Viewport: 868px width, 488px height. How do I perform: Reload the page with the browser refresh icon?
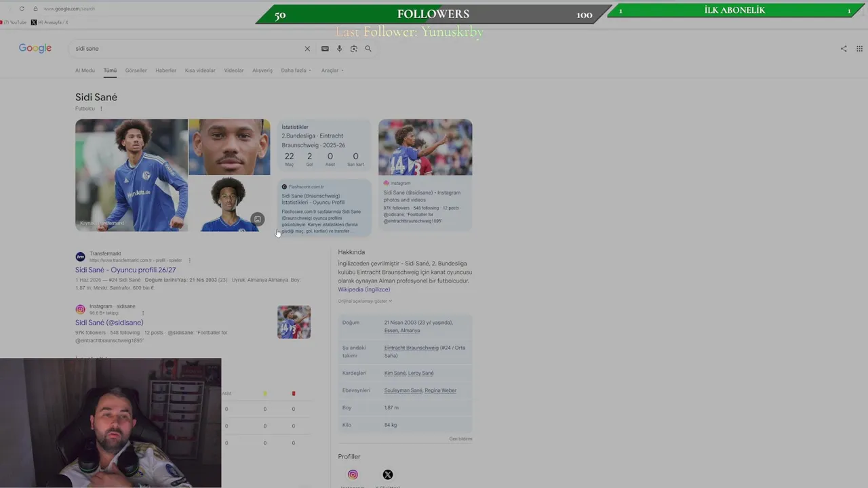22,9
